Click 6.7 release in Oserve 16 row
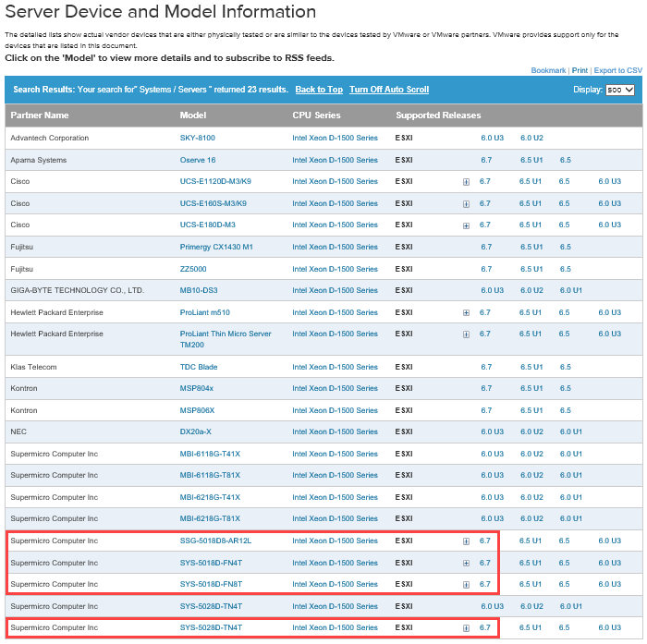This screenshot has height=644, width=647. point(486,160)
